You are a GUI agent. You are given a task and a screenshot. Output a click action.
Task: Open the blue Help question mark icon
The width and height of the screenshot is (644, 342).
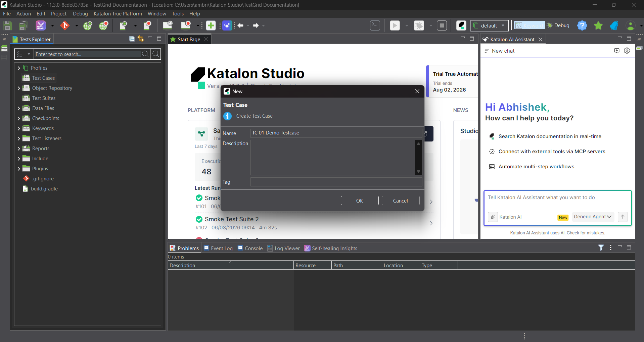[x=582, y=25]
